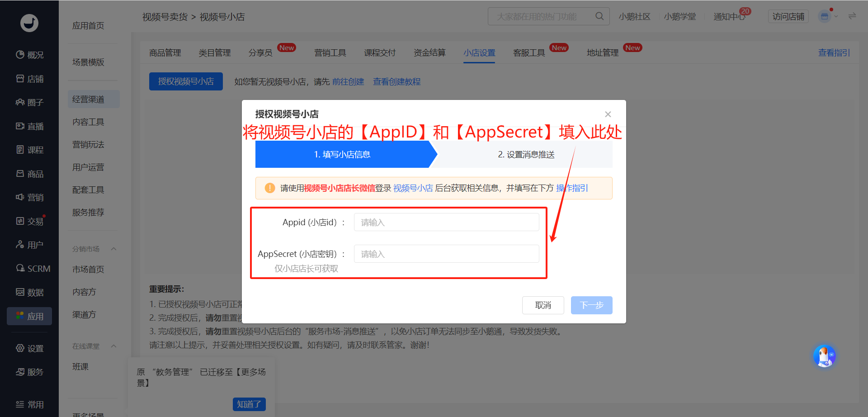Open 用户 users section in sidebar
This screenshot has width=868, height=417.
(29, 245)
